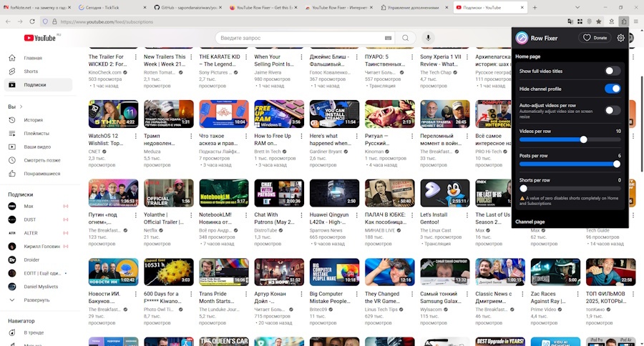This screenshot has width=644, height=346.
Task: Open Shorts in the sidebar
Action: click(30, 71)
